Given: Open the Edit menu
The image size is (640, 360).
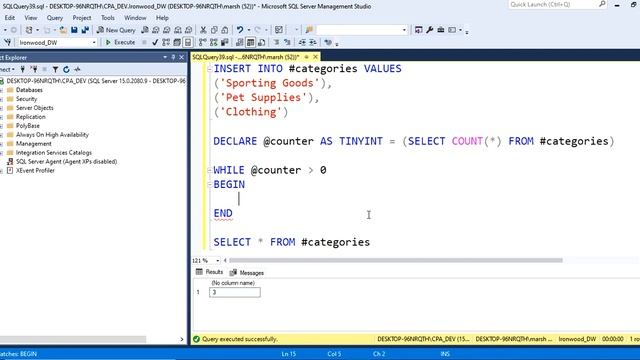Looking at the screenshot, I should pyautogui.click(x=9, y=18).
